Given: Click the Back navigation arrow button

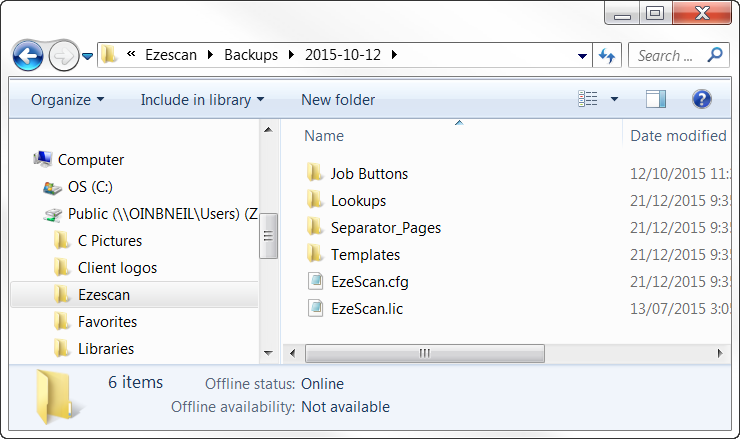Looking at the screenshot, I should [28, 55].
